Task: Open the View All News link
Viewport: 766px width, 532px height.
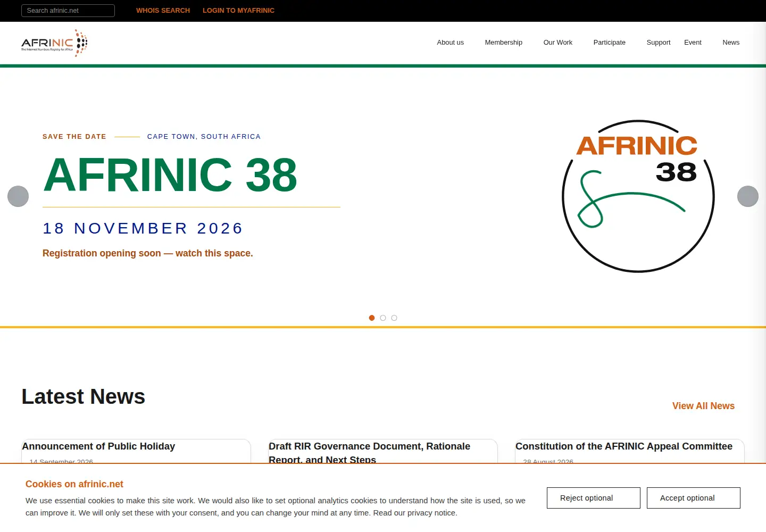Action: tap(703, 406)
